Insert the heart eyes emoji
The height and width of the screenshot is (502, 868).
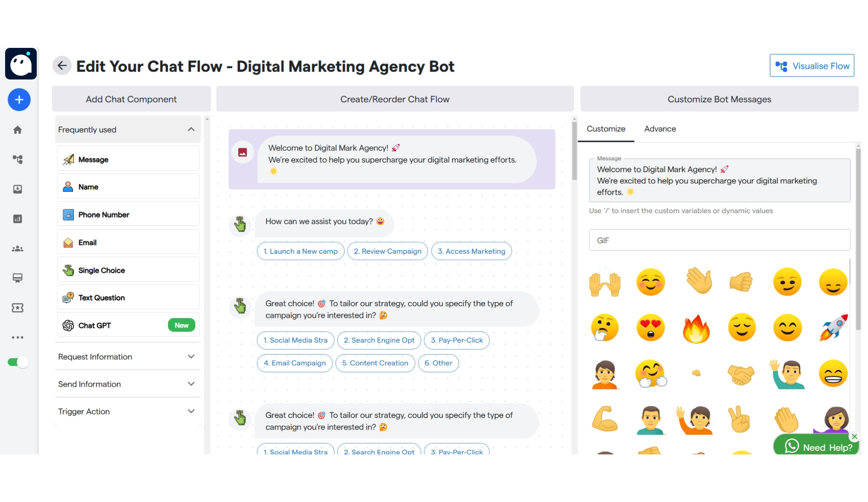click(x=650, y=328)
